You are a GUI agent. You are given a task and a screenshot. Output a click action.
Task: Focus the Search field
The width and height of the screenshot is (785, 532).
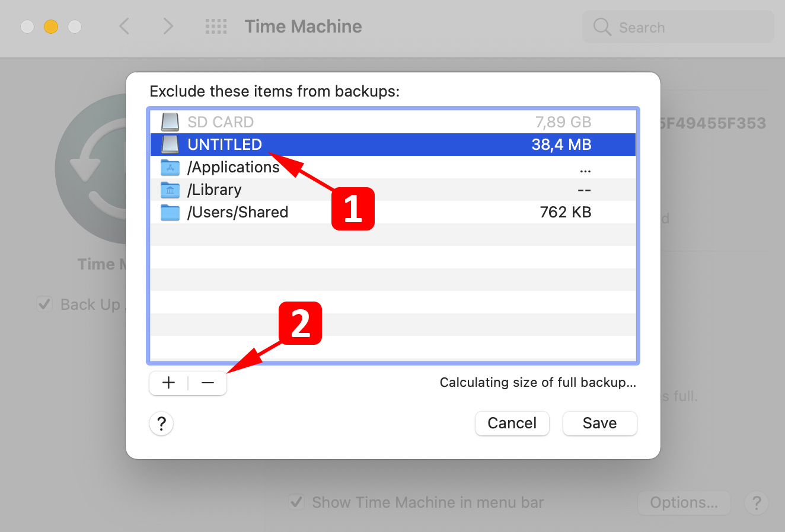(678, 27)
